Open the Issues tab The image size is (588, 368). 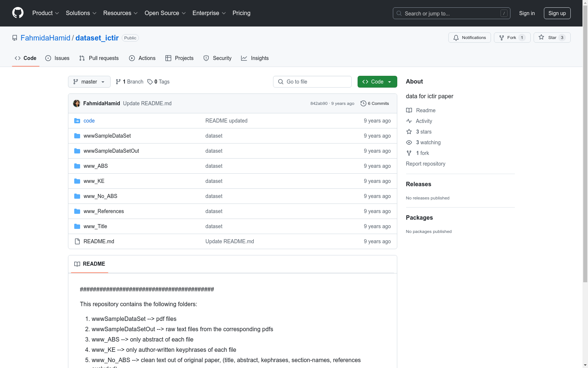[57, 58]
